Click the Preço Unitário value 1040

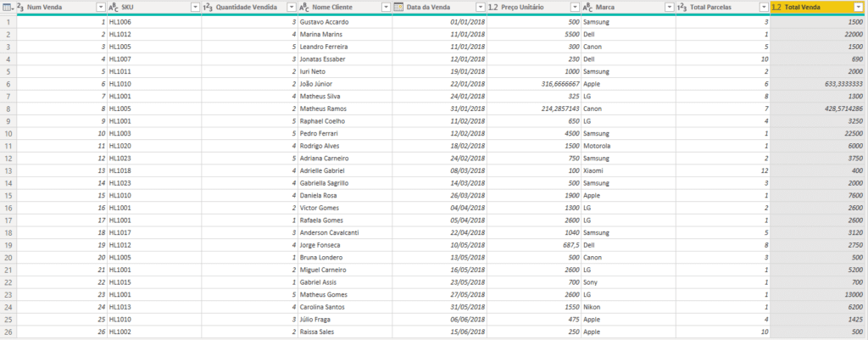[x=534, y=232]
